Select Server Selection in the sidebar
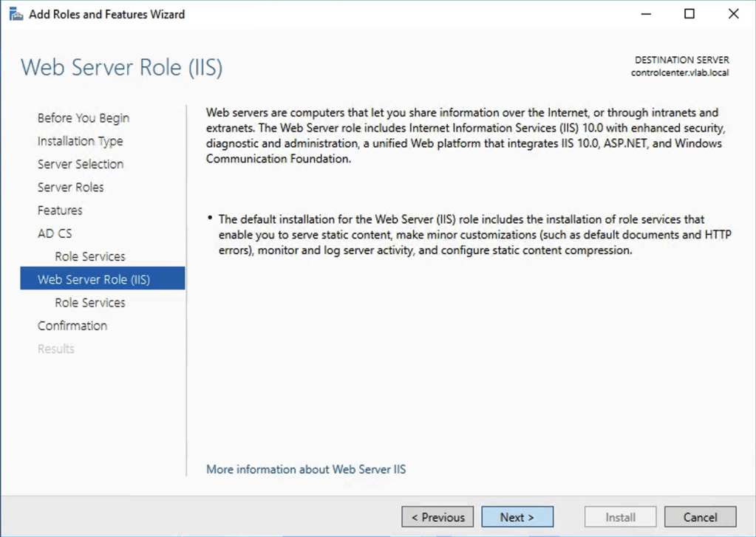Screen dimensions: 756x537 coord(81,164)
